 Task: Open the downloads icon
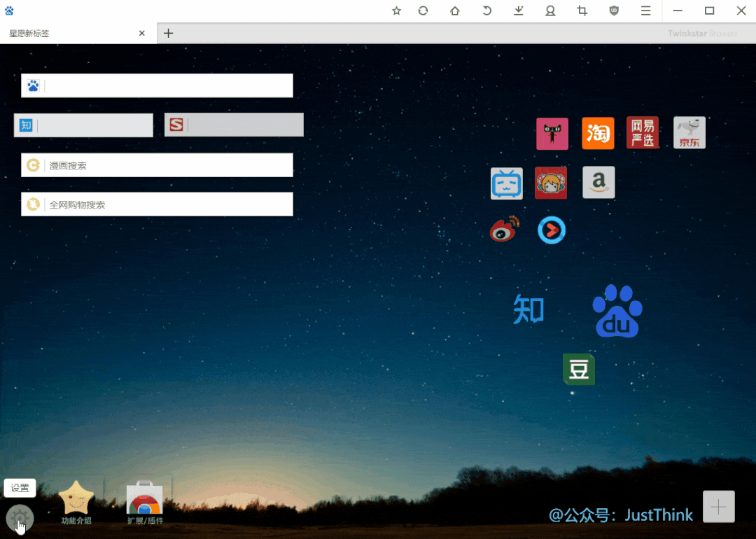[x=518, y=10]
